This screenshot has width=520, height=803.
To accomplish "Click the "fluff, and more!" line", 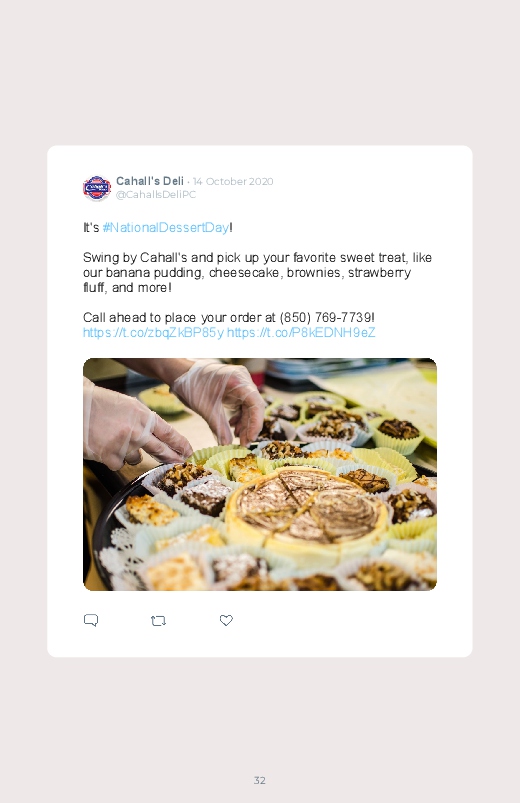I will click(127, 288).
